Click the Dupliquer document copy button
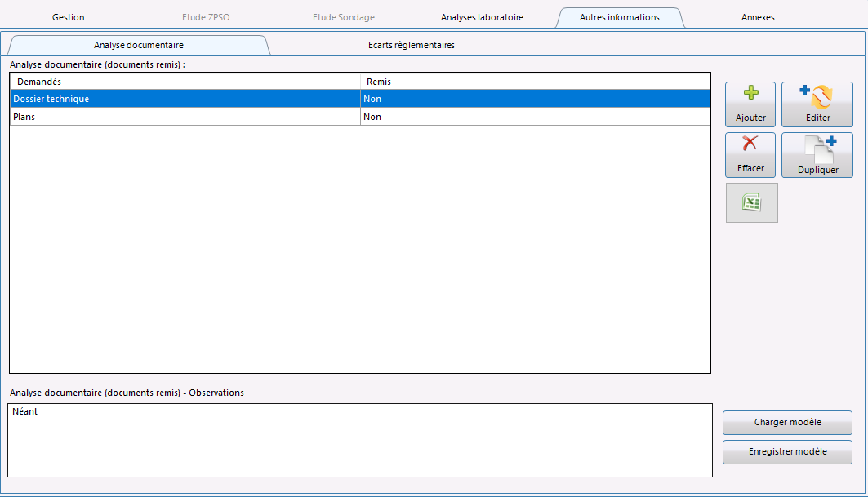 pyautogui.click(x=817, y=155)
